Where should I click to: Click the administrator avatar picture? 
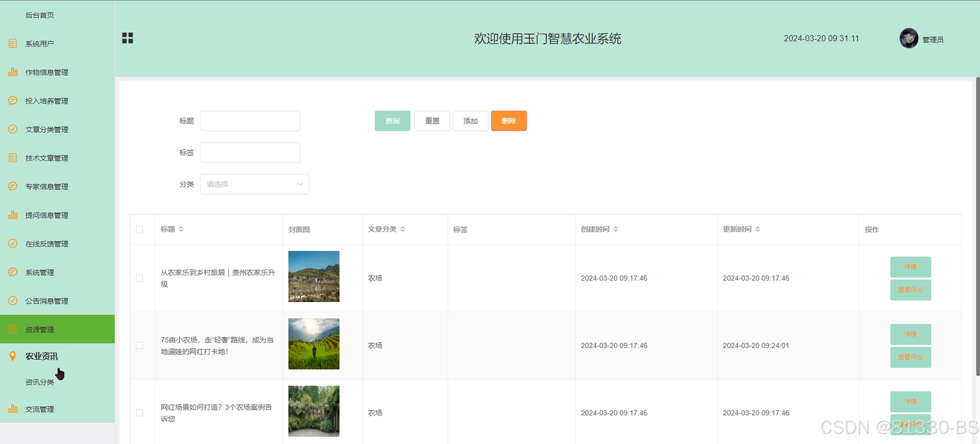[x=909, y=38]
